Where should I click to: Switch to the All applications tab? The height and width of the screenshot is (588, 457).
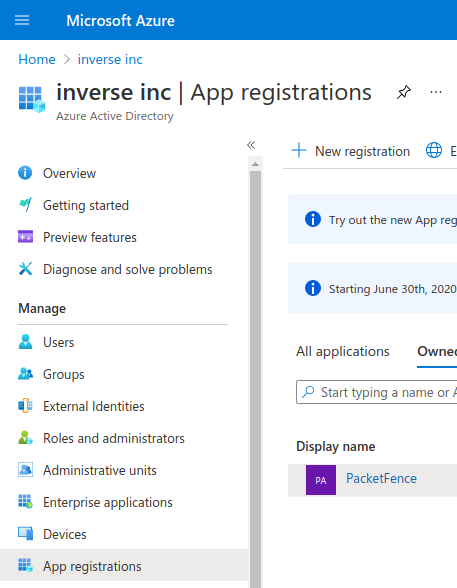[343, 352]
